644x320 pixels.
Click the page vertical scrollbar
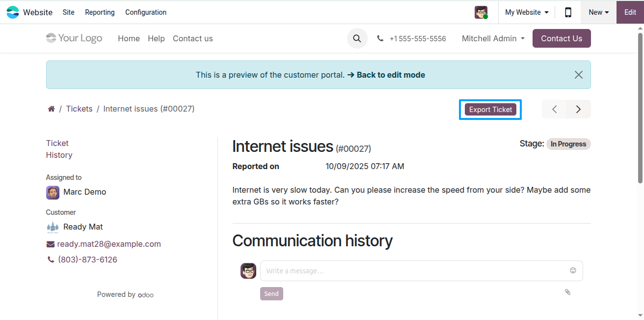[640, 108]
